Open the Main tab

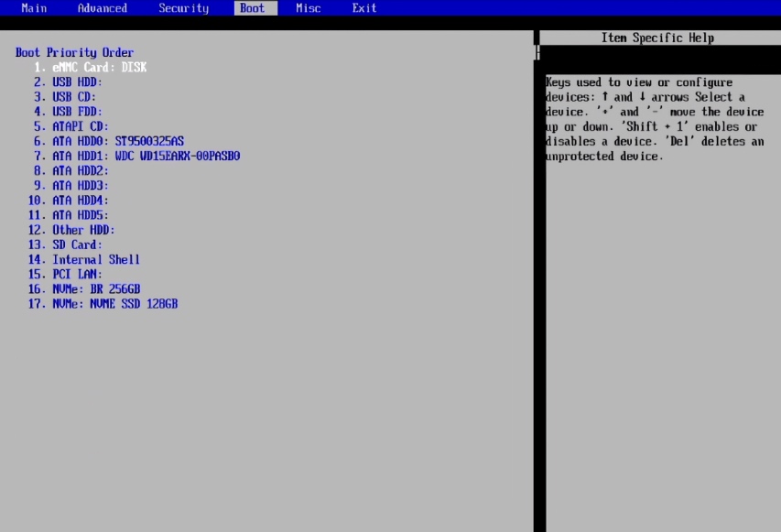34,8
